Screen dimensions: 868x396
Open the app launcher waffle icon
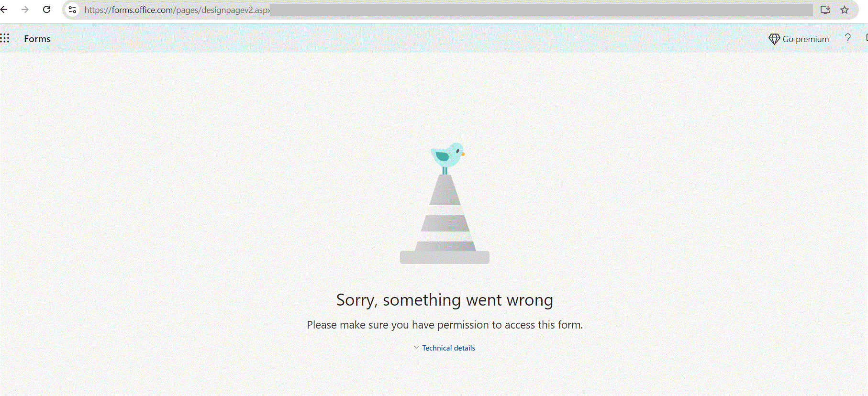[x=5, y=38]
